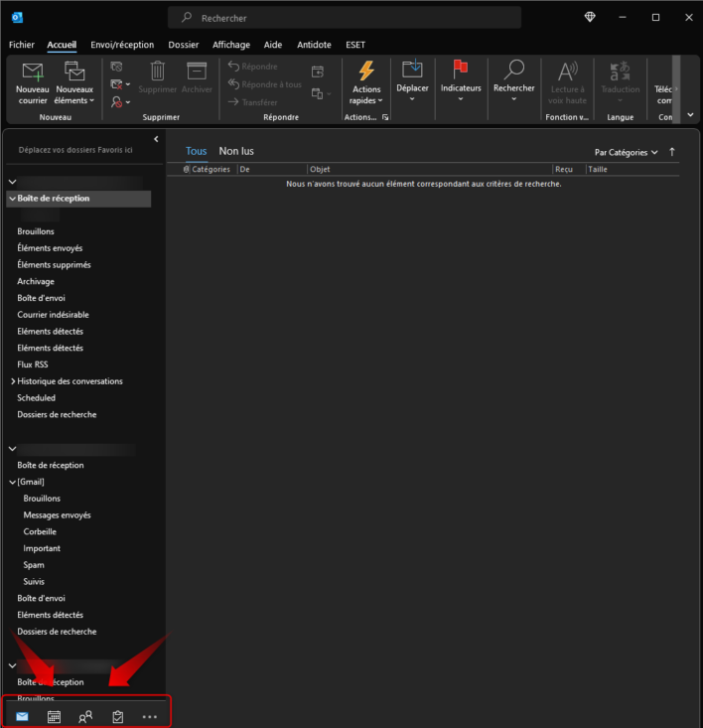Viewport: 703px width, 728px height.
Task: Click the Mail envelope navigation icon
Action: pyautogui.click(x=22, y=716)
